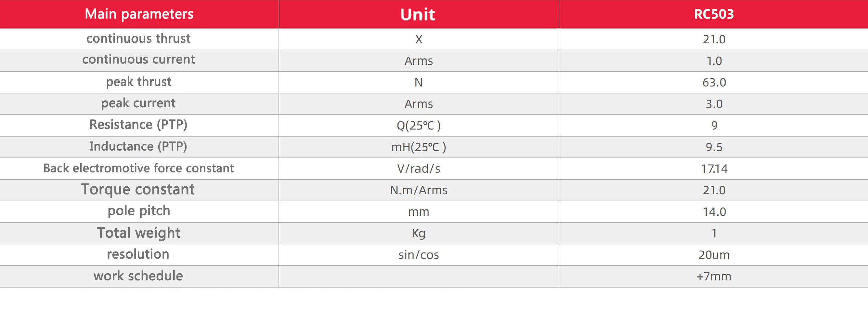Select the "continuous current" parameter cell
Screen dimensions: 868x309
click(138, 60)
